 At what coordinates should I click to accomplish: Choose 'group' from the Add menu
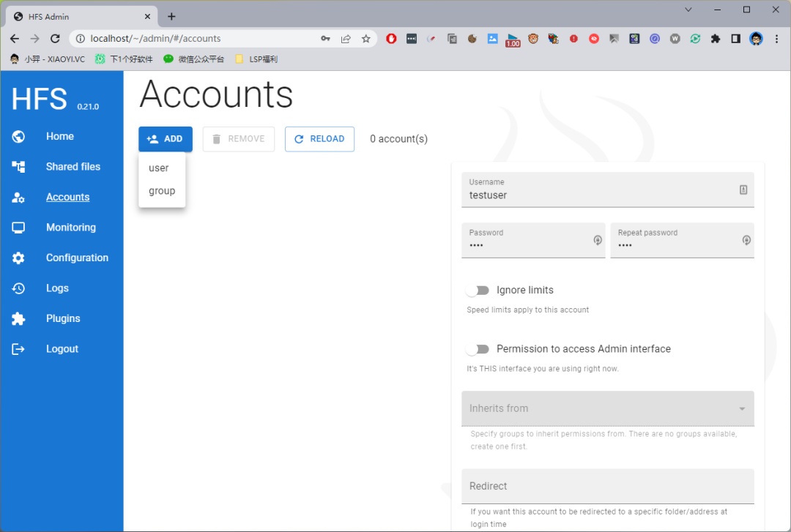162,190
